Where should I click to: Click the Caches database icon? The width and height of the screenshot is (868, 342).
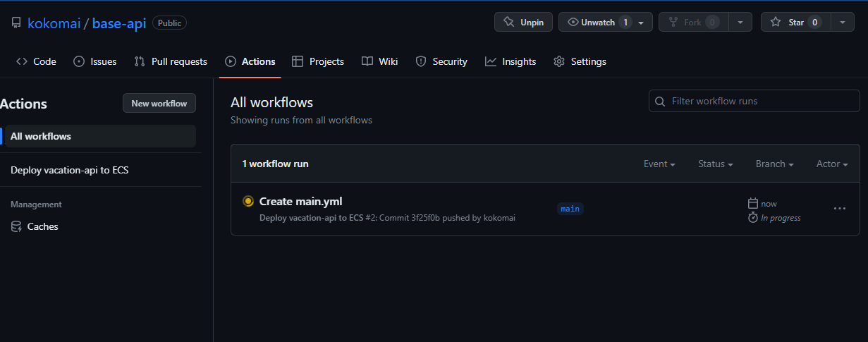[x=16, y=226]
